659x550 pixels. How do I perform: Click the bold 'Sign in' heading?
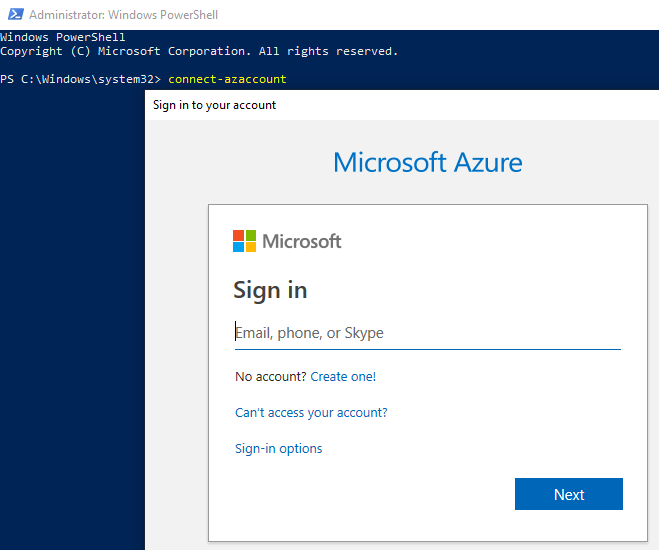click(x=270, y=290)
